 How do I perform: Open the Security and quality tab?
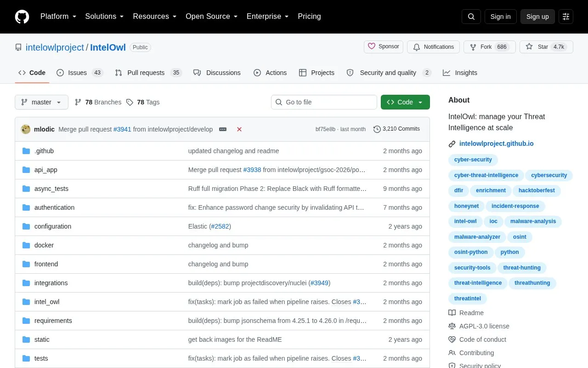[x=389, y=73]
